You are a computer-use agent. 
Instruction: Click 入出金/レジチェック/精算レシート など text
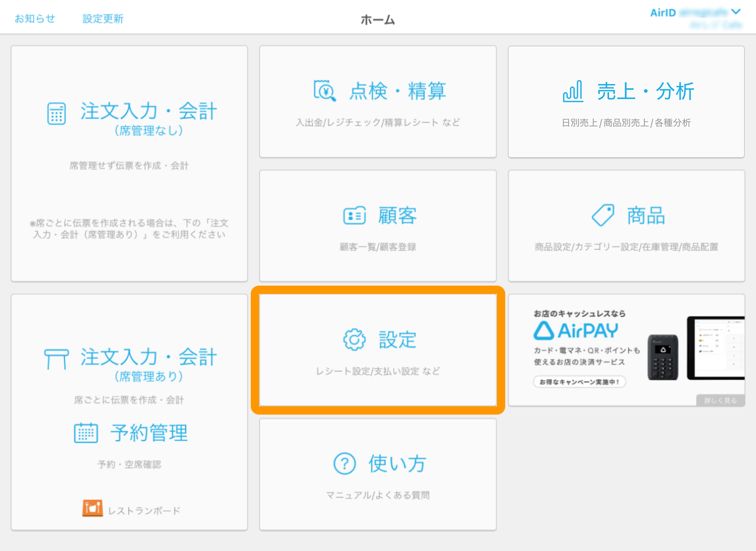(x=378, y=122)
